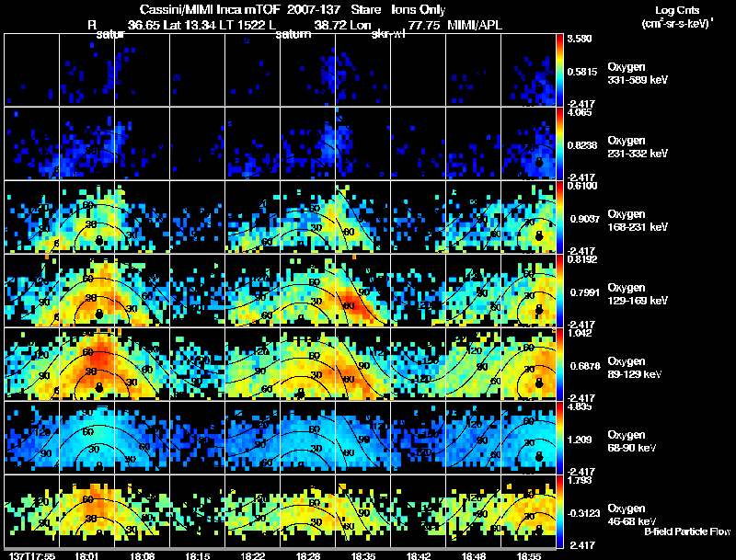This screenshot has height=560, width=736.
Task: Click the Saturn marker in 168-231 keV 18:01 panel
Action: [98, 241]
